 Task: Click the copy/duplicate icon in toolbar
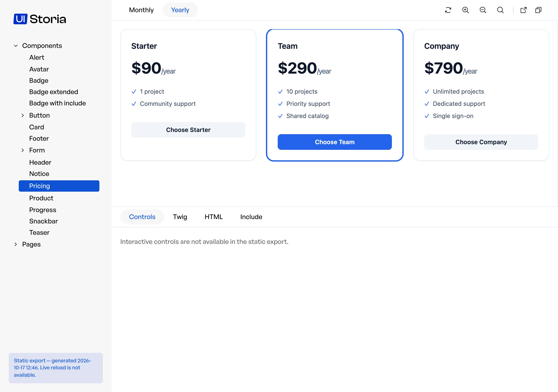pos(538,10)
